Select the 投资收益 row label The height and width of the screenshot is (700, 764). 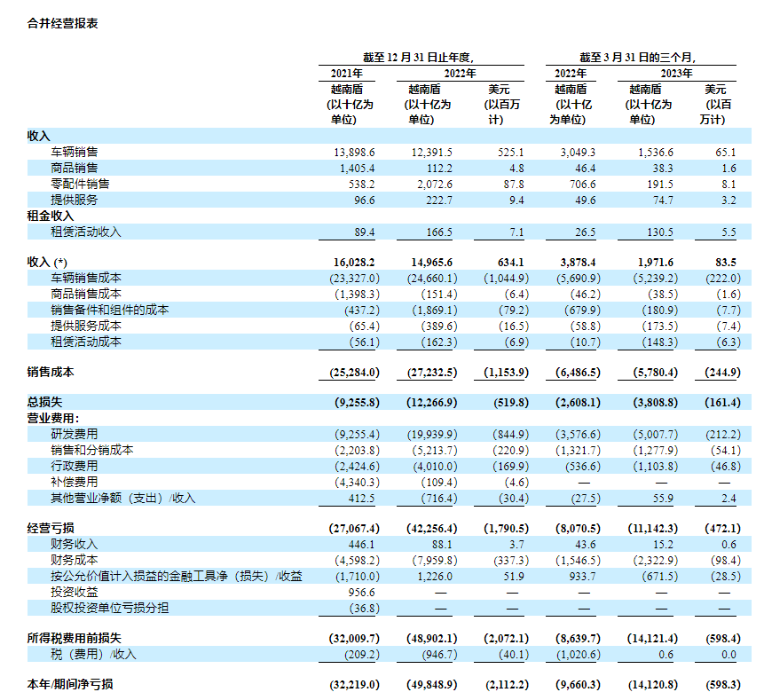(x=75, y=592)
